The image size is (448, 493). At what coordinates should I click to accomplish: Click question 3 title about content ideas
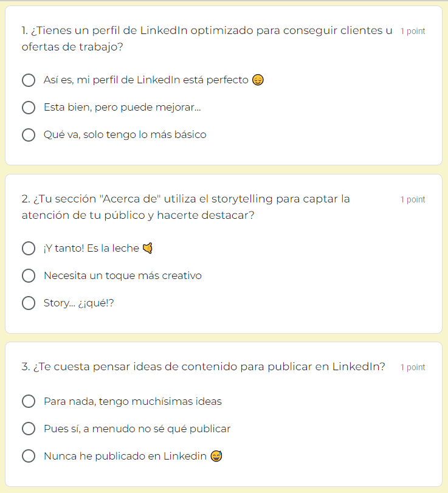pyautogui.click(x=204, y=367)
